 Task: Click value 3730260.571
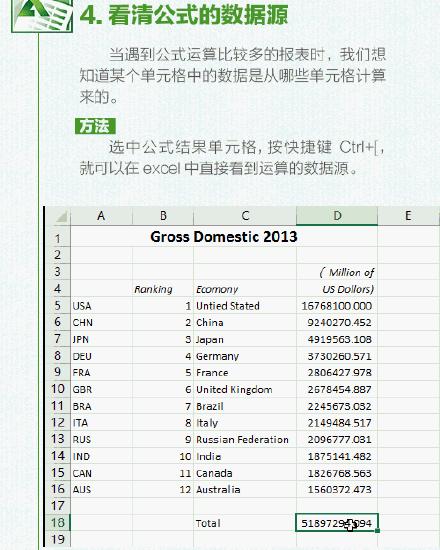click(337, 356)
